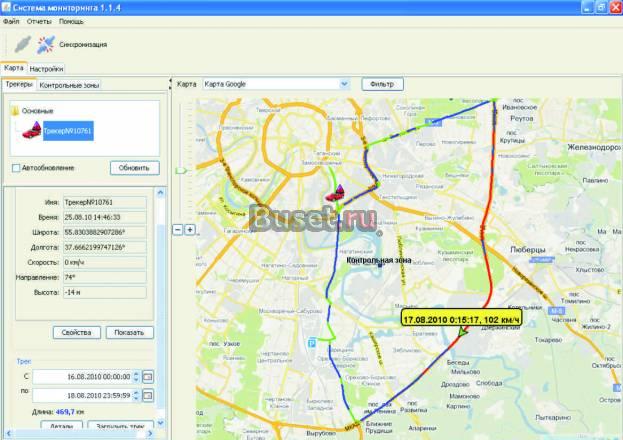
Task: Click the Обновить button
Action: click(135, 168)
